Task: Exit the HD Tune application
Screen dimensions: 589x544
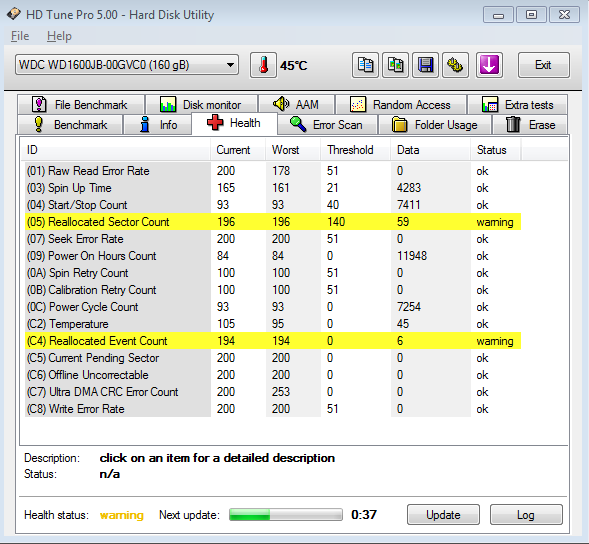Action: (544, 65)
